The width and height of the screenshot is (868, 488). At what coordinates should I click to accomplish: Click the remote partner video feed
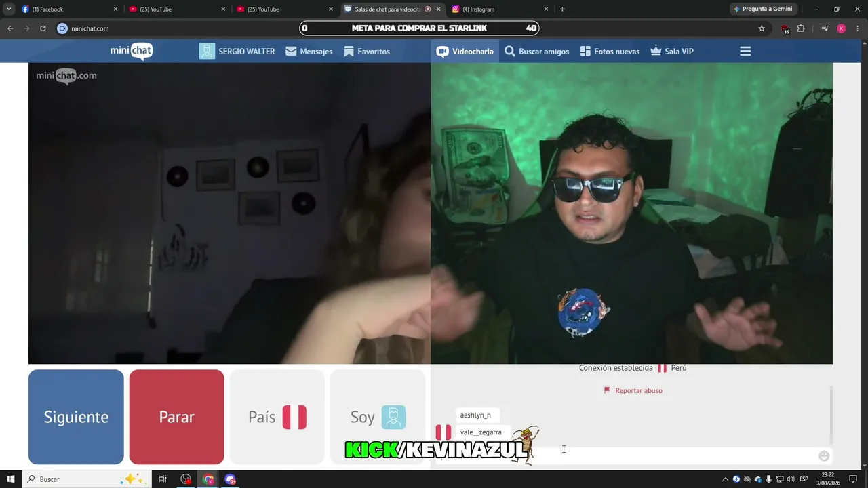(x=229, y=213)
